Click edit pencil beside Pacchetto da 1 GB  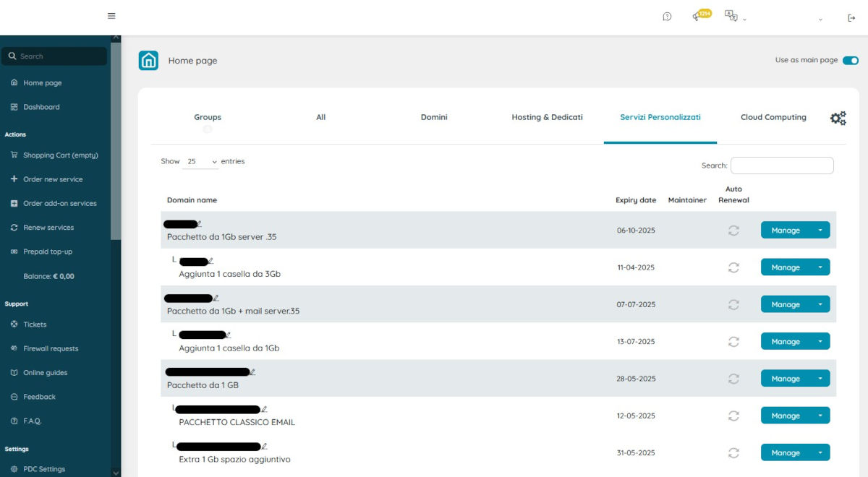pos(252,372)
